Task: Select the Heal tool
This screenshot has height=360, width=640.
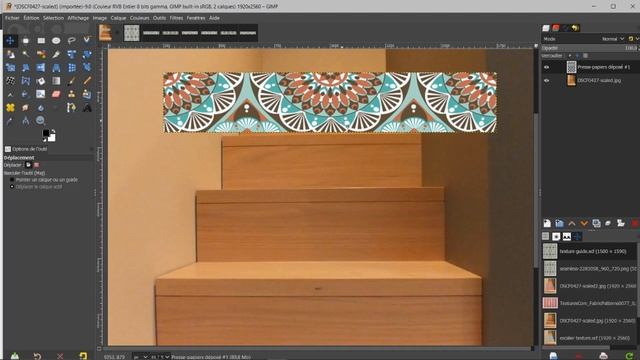Action: point(10,107)
